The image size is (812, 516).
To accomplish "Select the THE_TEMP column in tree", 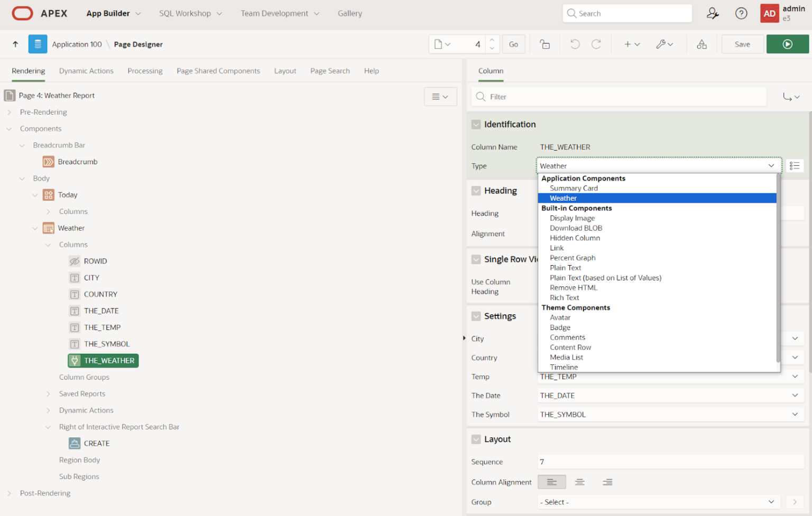I will 102,327.
